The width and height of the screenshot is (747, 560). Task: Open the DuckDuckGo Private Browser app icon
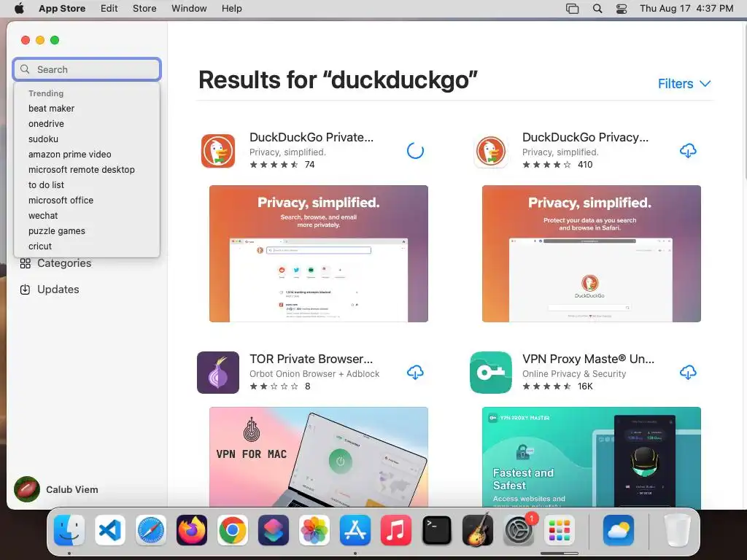coord(217,151)
